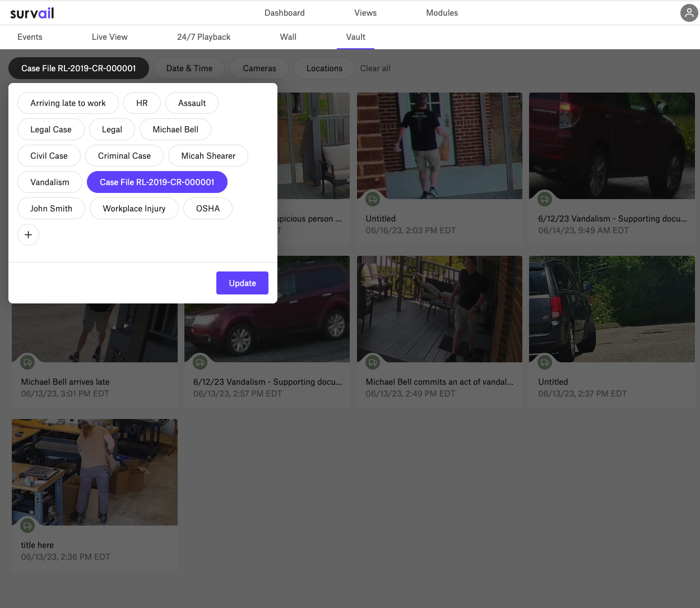Viewport: 700px width, 608px height.
Task: Open the 06/16/23 Untitled clip thumbnail
Action: coord(439,146)
